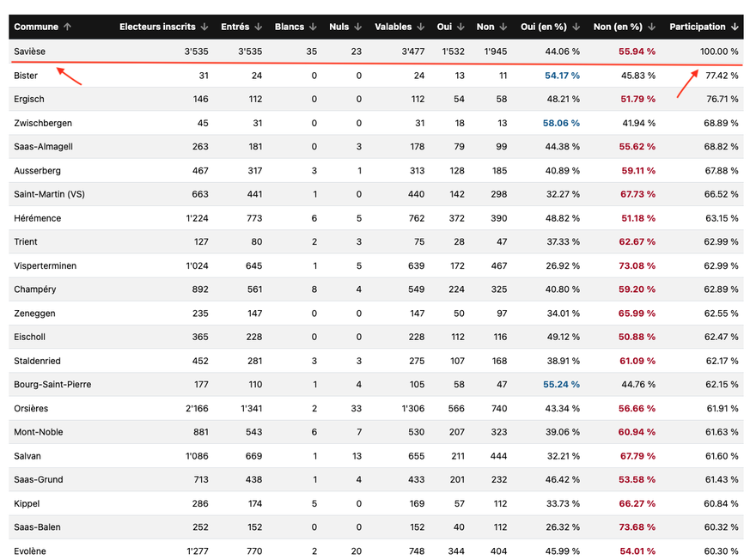Click Saas-Balen's red 73.68 % value
This screenshot has width=750, height=560.
[637, 527]
